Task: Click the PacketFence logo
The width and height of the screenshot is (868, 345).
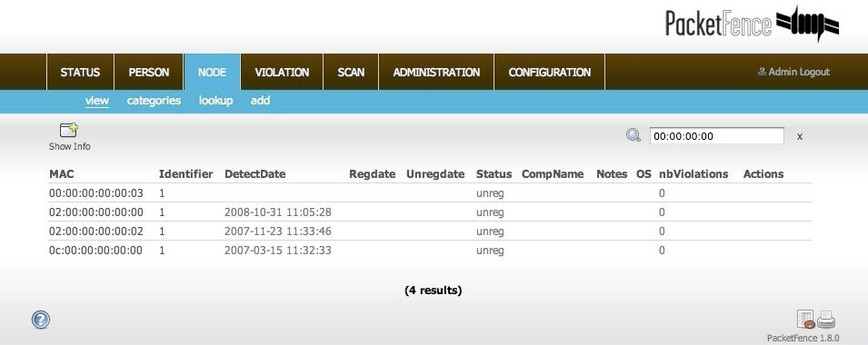Action: tap(753, 25)
